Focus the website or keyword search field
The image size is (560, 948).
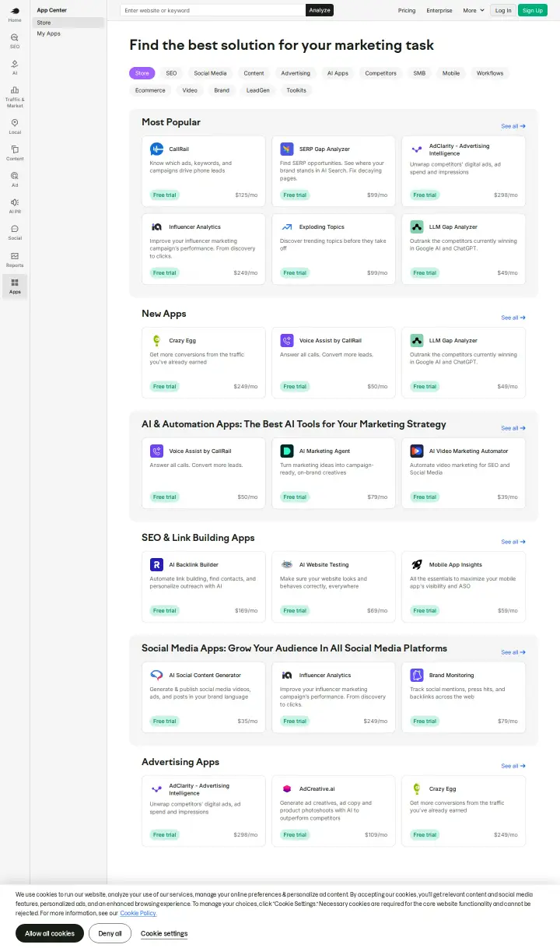[x=213, y=10]
